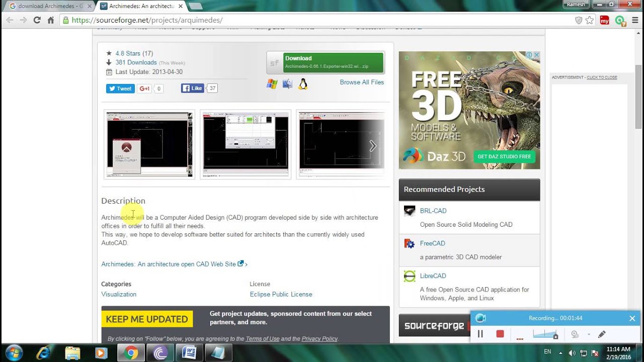644x362 pixels.
Task: Open the red 'my' browser extension
Action: pyautogui.click(x=605, y=20)
